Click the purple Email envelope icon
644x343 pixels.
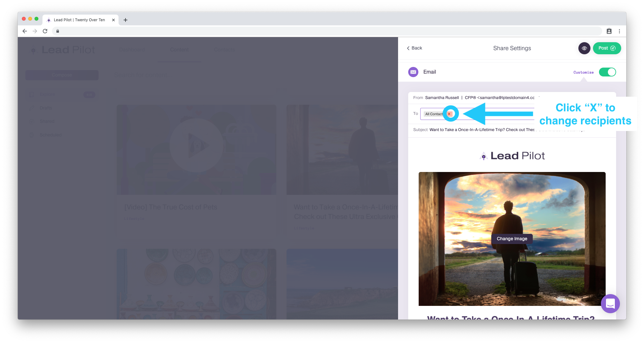point(413,72)
